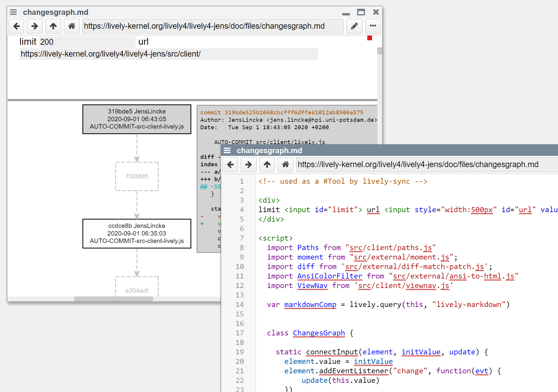Minimize the top-left changesgraph window
558x392 pixels.
[346, 14]
